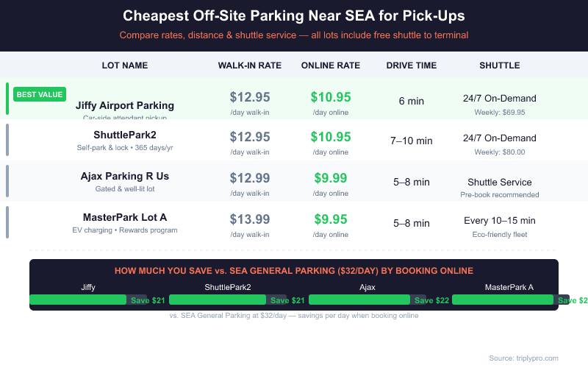This screenshot has height=368, width=588.
Task: Click the Every 10–15 min shuttle text
Action: click(500, 220)
